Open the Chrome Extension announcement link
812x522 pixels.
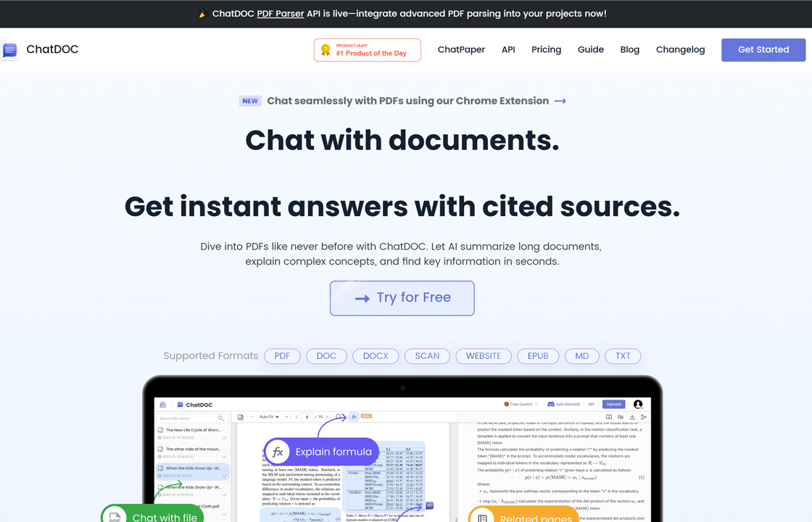pos(408,101)
